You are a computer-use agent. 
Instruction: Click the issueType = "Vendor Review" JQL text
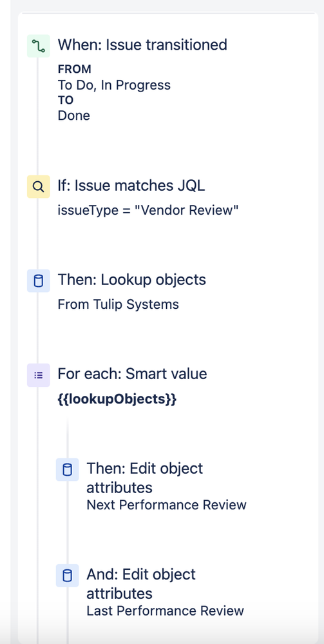pyautogui.click(x=148, y=210)
